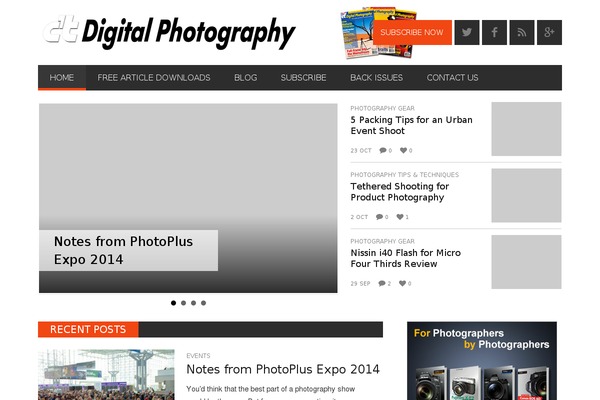Open the Facebook social icon

click(x=494, y=33)
